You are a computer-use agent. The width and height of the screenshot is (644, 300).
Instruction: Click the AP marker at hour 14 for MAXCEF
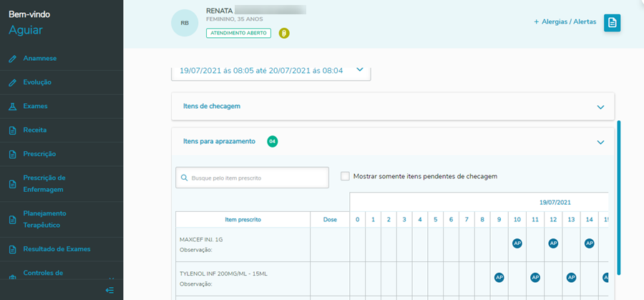pyautogui.click(x=590, y=243)
